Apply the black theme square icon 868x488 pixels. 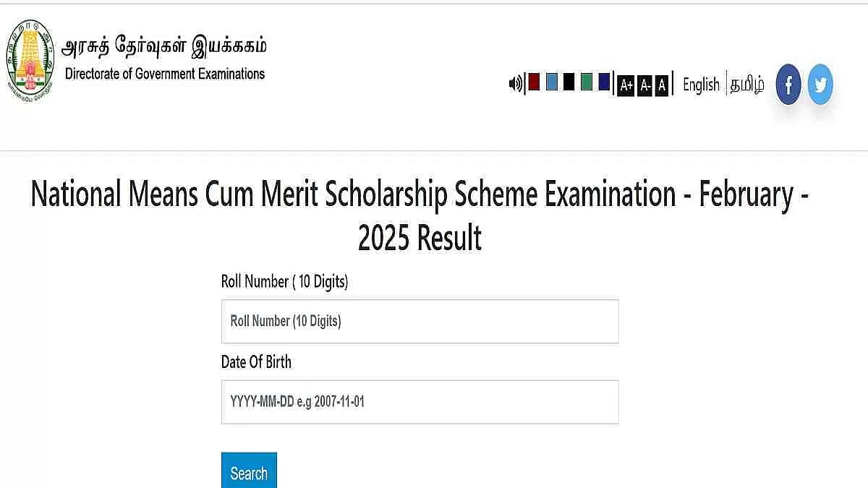click(x=569, y=82)
